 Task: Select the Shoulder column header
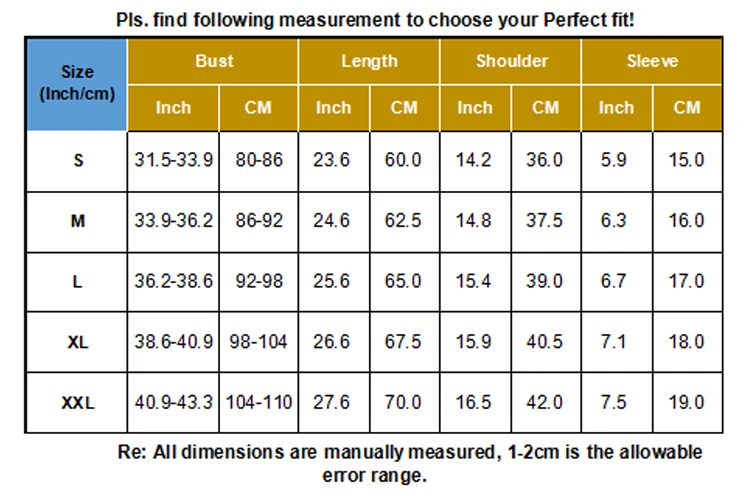tap(510, 61)
